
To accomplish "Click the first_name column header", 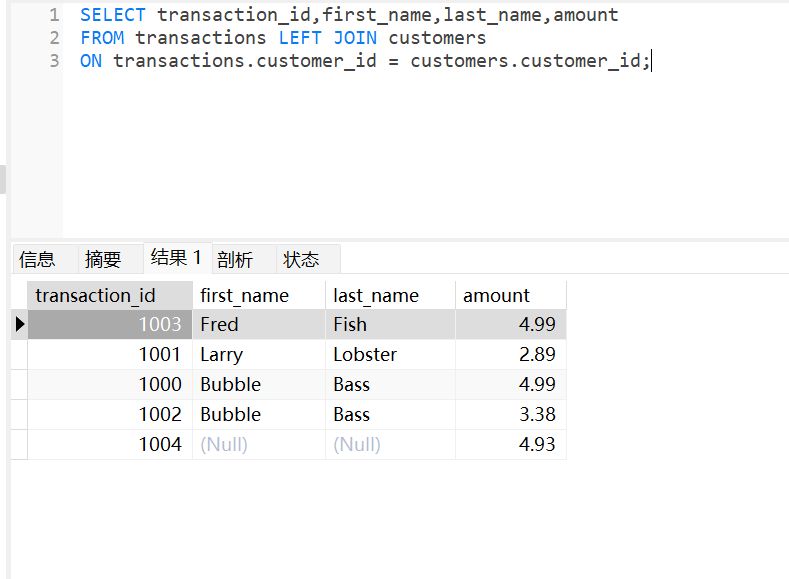I will coord(258,295).
